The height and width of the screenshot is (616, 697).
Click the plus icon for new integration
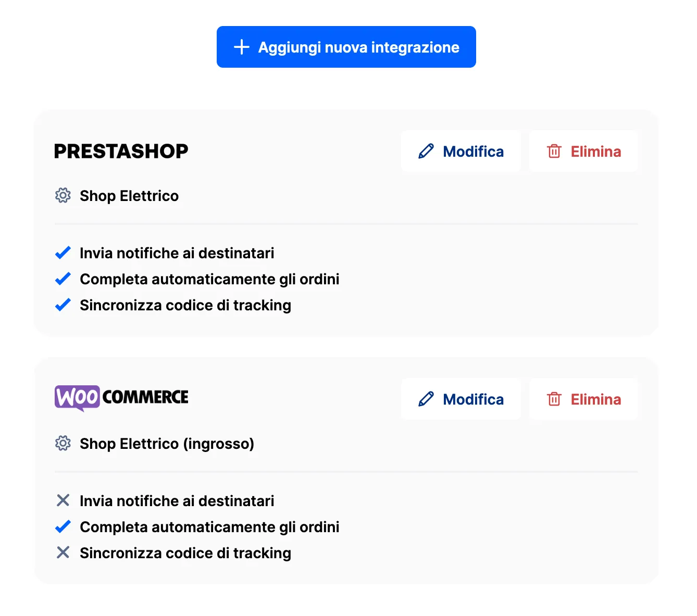click(242, 47)
